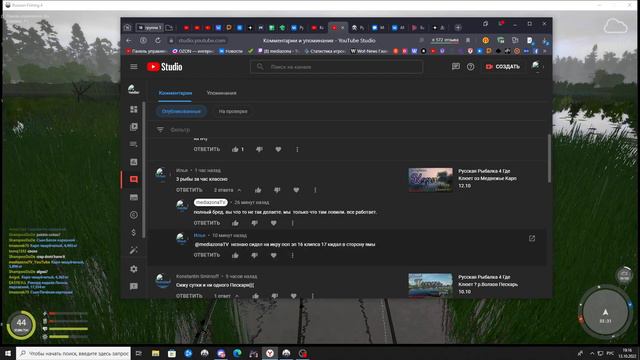
Task: Dislike the '3 рыбы за час' comment
Action: click(x=277, y=190)
